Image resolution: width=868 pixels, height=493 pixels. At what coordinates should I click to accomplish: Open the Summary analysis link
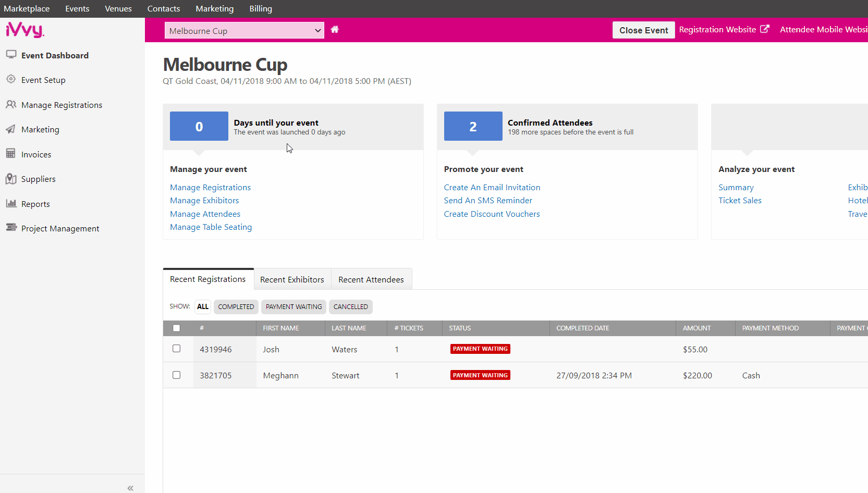[x=736, y=188]
